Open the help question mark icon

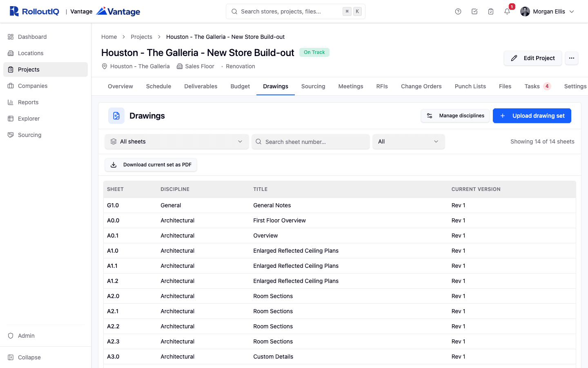tap(458, 11)
